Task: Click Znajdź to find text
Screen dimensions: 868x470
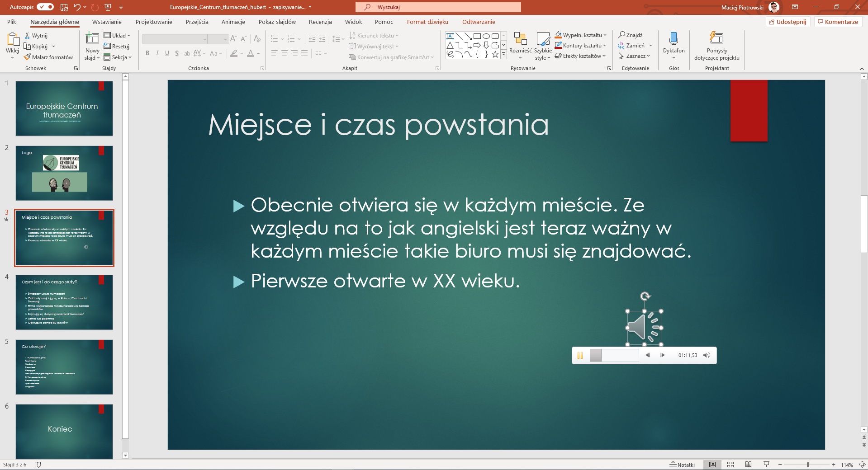Action: click(x=631, y=35)
